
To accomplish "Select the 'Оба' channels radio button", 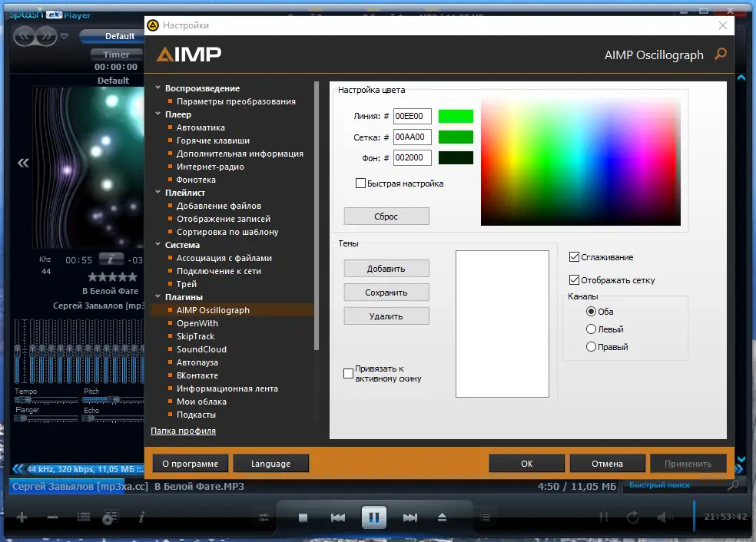I will tap(591, 311).
